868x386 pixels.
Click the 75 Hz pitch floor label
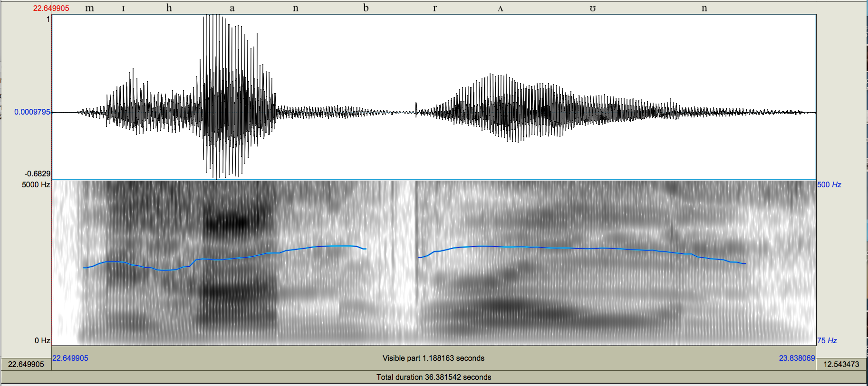(x=827, y=340)
